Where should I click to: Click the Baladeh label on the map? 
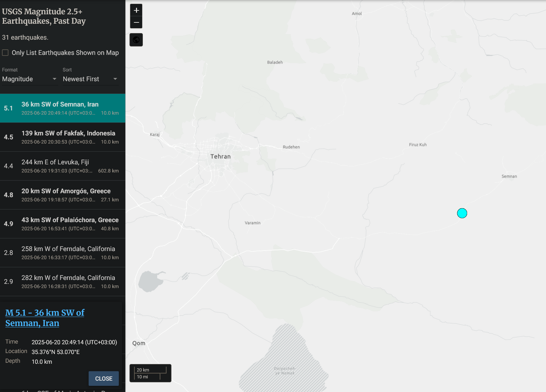click(275, 62)
